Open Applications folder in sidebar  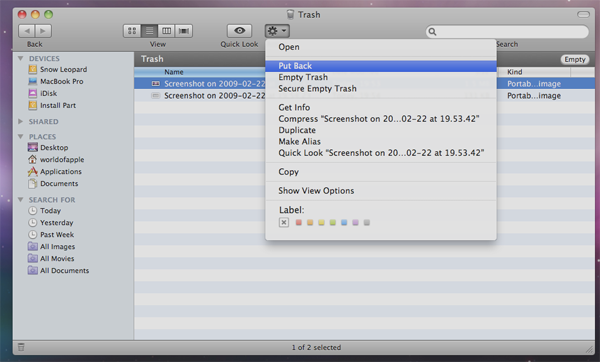[55, 171]
